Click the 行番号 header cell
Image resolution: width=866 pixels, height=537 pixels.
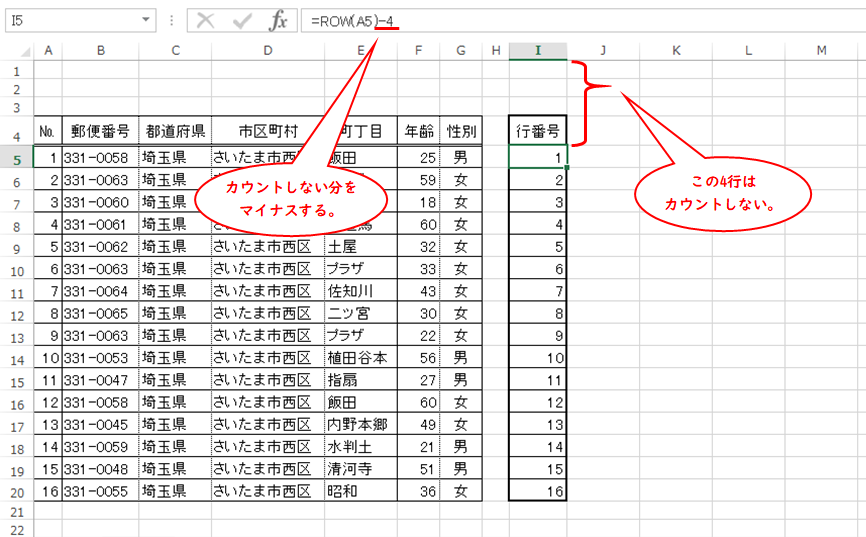[x=538, y=130]
